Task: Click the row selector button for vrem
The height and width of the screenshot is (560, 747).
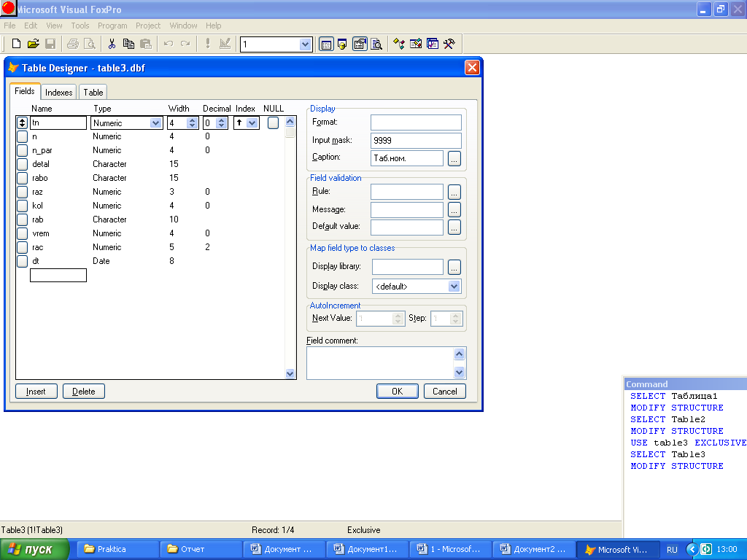Action: point(23,233)
